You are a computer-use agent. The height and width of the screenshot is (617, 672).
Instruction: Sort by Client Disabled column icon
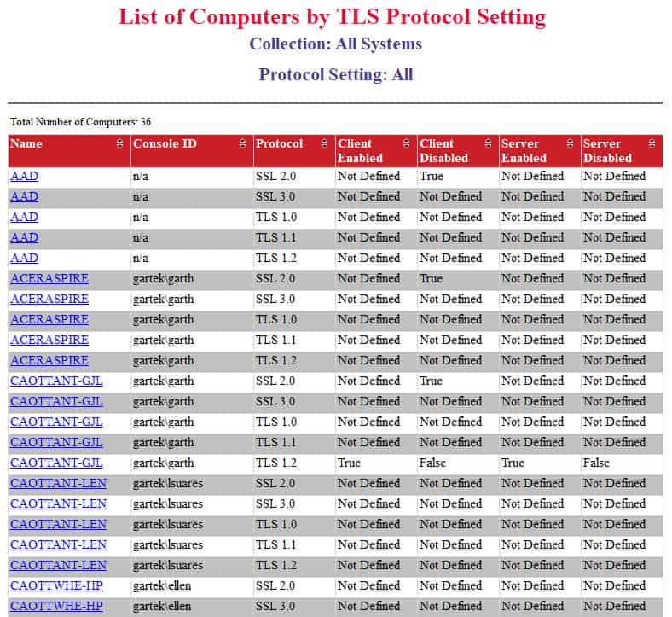point(488,143)
